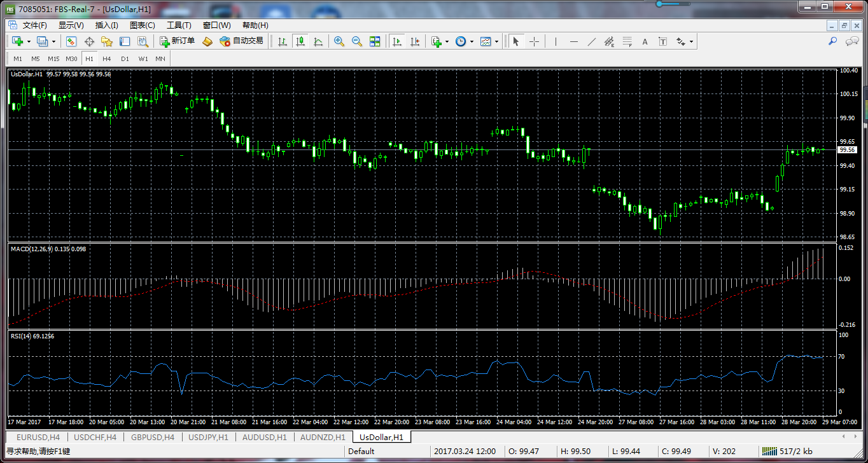
Task: Click the zoom in magnifier icon
Action: pyautogui.click(x=339, y=41)
